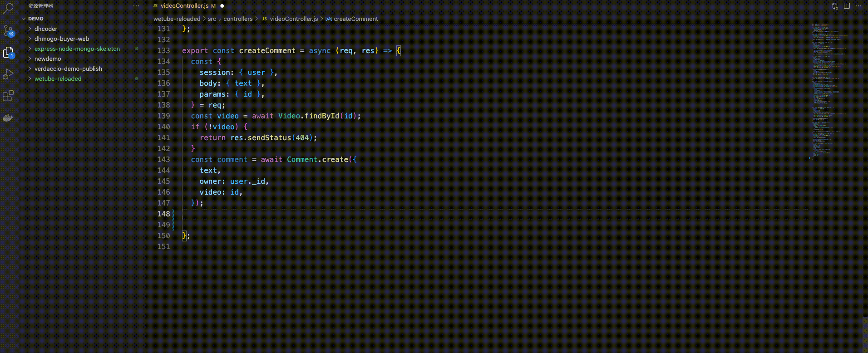Viewport: 868px width, 353px height.
Task: Click the 'export' keyword on line 133
Action: point(195,50)
